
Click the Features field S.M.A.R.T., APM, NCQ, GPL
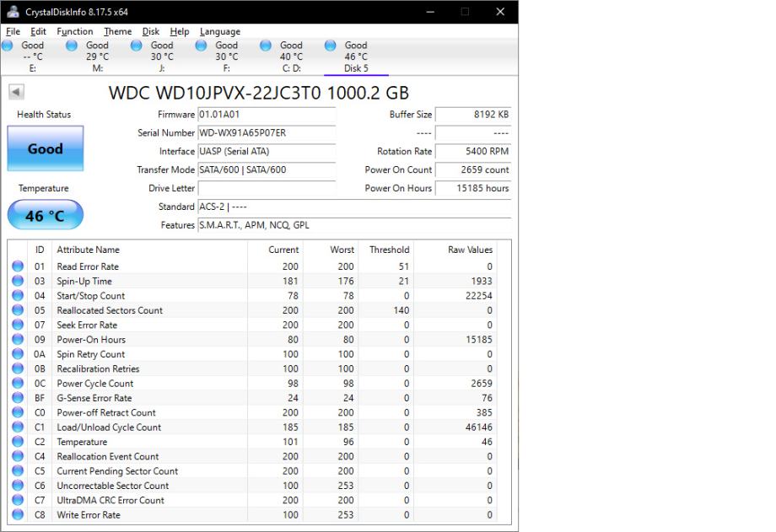coord(354,224)
